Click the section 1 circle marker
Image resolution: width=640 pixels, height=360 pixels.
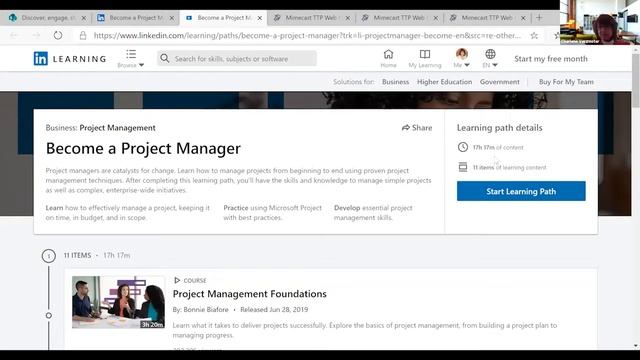pos(49,256)
